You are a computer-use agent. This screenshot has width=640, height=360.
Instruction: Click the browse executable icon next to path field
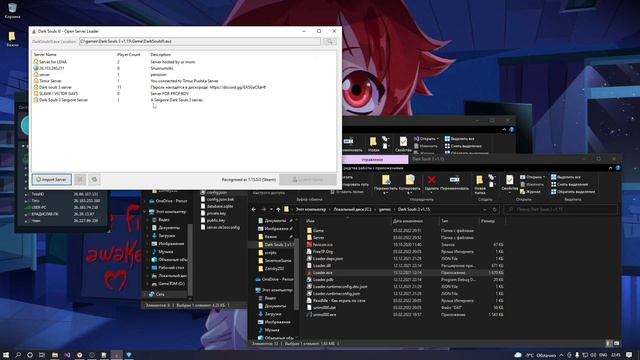click(x=330, y=41)
